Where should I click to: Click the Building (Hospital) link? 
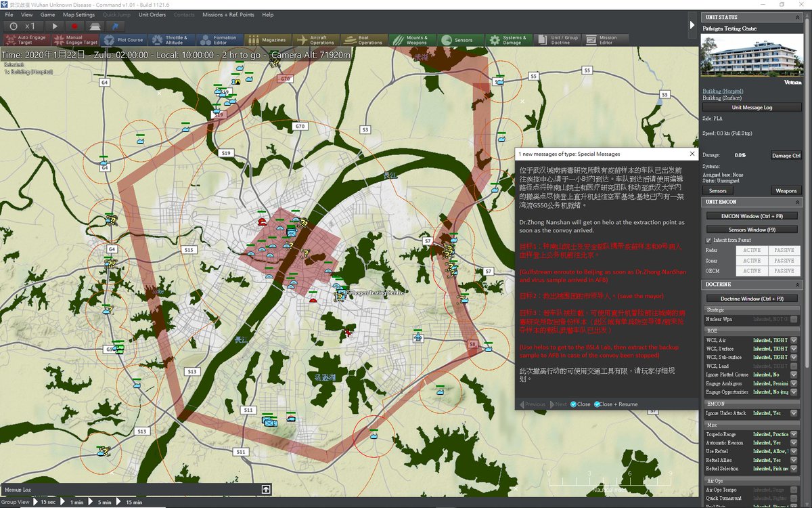pyautogui.click(x=723, y=91)
